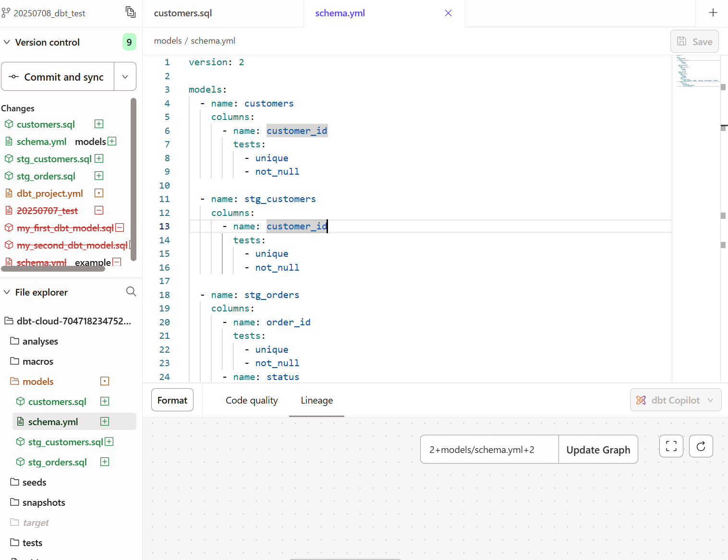Open a new tab with the plus icon

click(x=713, y=13)
